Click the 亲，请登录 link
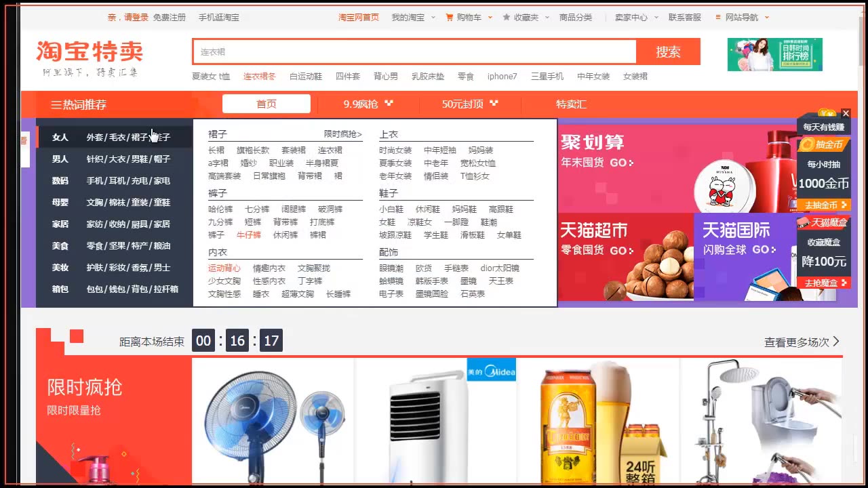 pyautogui.click(x=127, y=18)
